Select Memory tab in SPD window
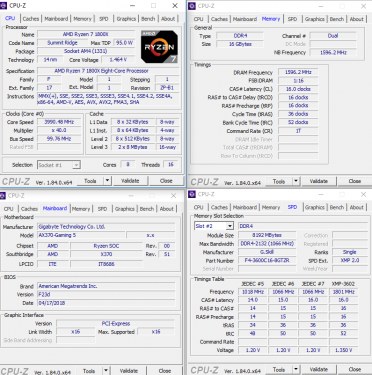372x375 pixels. click(x=271, y=207)
